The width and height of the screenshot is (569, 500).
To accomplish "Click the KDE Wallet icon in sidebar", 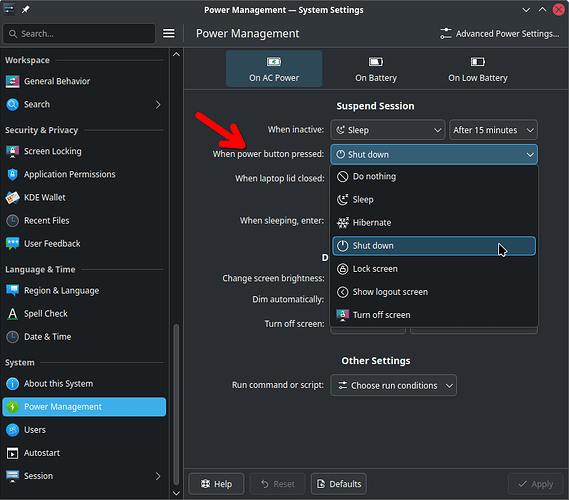I will [x=12, y=198].
